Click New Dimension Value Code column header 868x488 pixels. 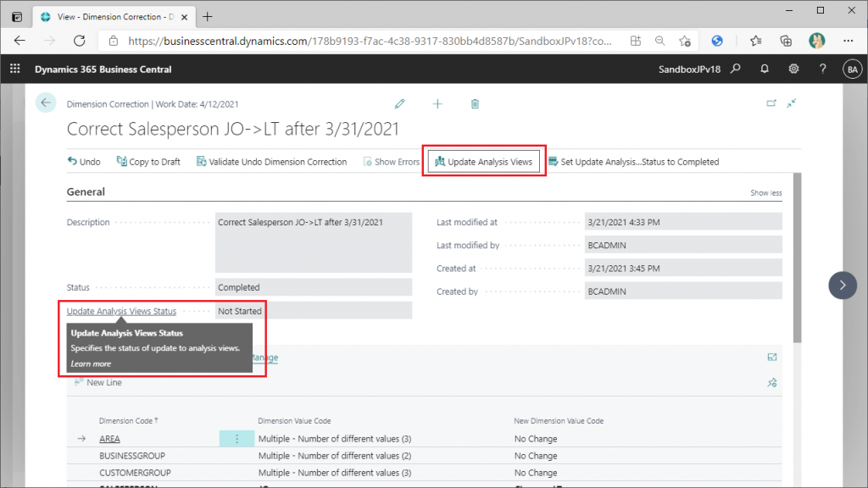click(559, 420)
